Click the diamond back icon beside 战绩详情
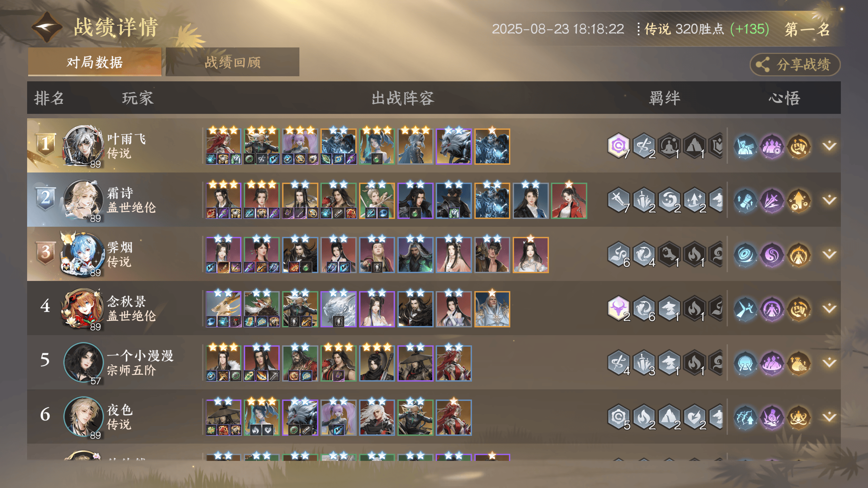 [x=47, y=27]
